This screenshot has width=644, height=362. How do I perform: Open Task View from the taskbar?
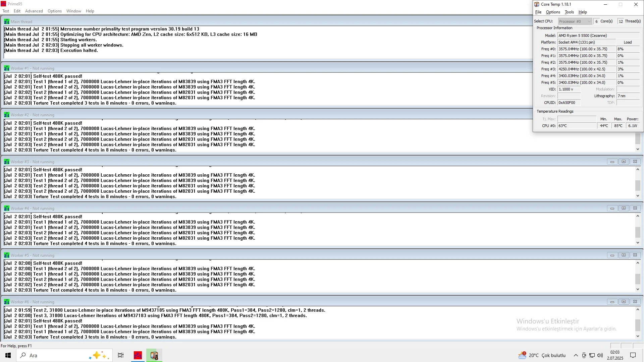click(121, 355)
